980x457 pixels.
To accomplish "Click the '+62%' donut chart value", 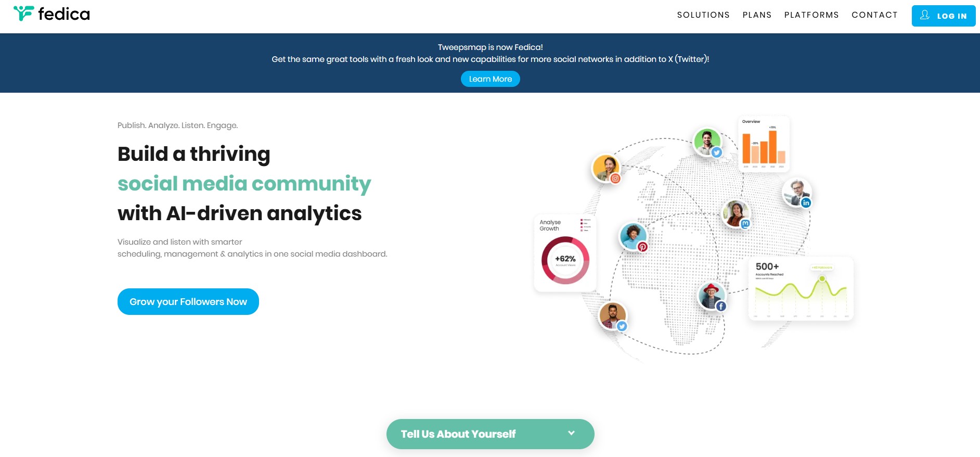I will pyautogui.click(x=565, y=259).
